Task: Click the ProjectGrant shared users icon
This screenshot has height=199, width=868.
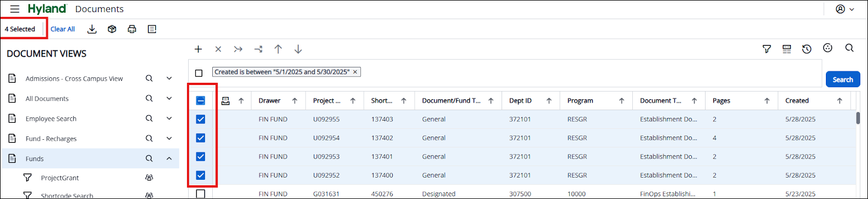Action: tap(149, 178)
